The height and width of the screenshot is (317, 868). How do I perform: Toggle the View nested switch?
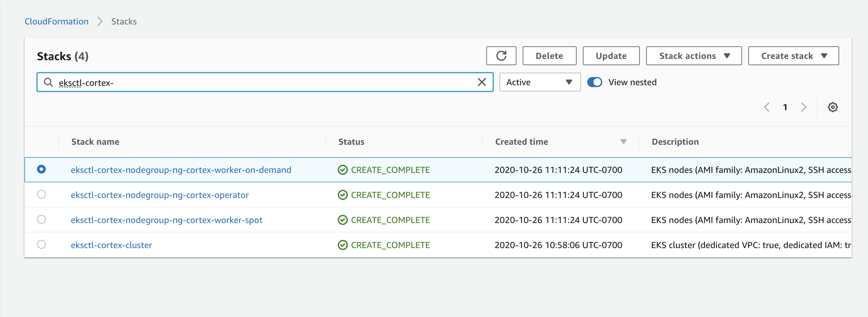pos(594,82)
